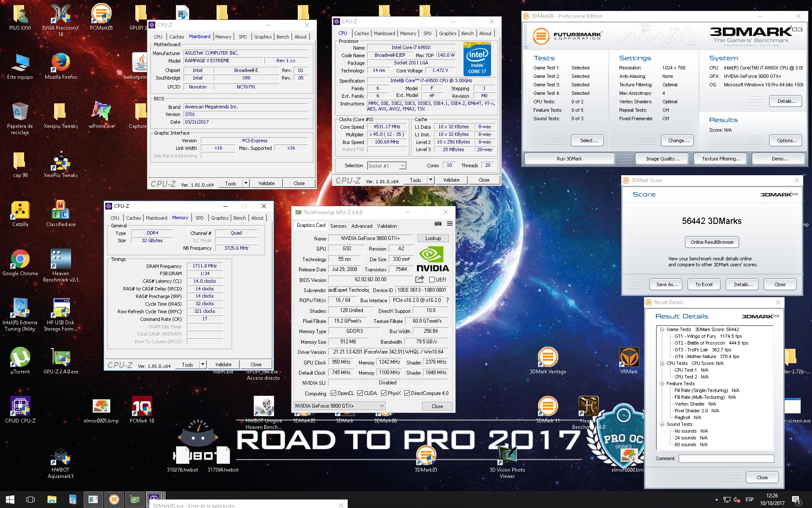Launch wPrime.exe from the desktop
Viewport: 812px width, 508px height.
pyautogui.click(x=101, y=115)
